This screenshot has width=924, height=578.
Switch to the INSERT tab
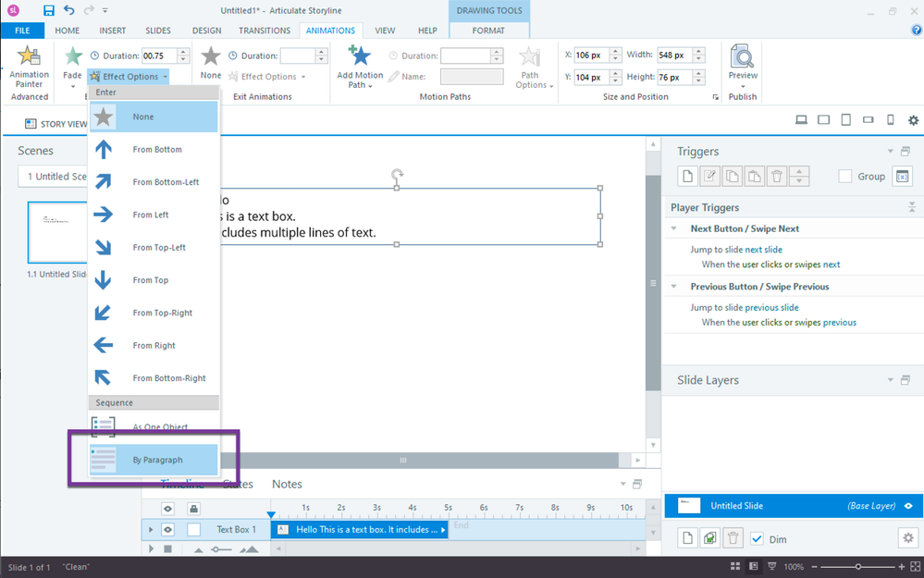[112, 31]
